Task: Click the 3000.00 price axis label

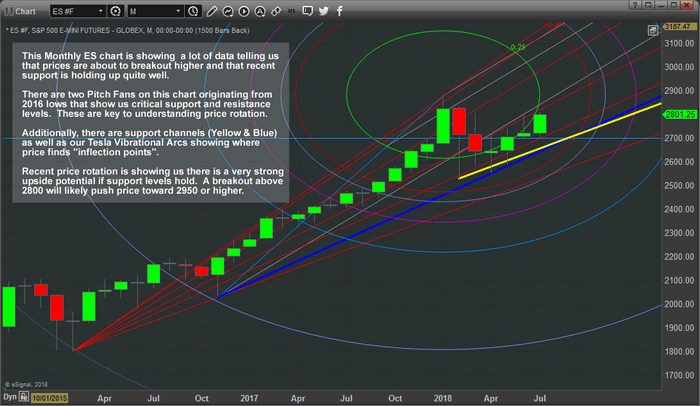Action: coord(679,67)
